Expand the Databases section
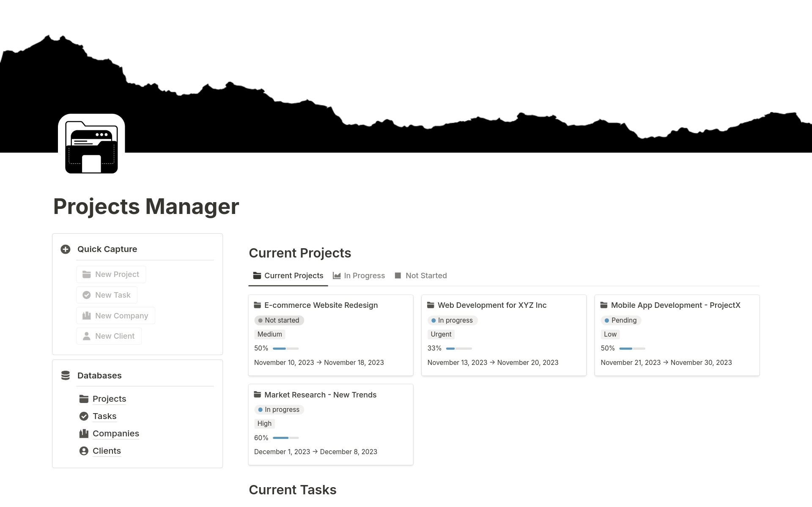 [x=99, y=375]
